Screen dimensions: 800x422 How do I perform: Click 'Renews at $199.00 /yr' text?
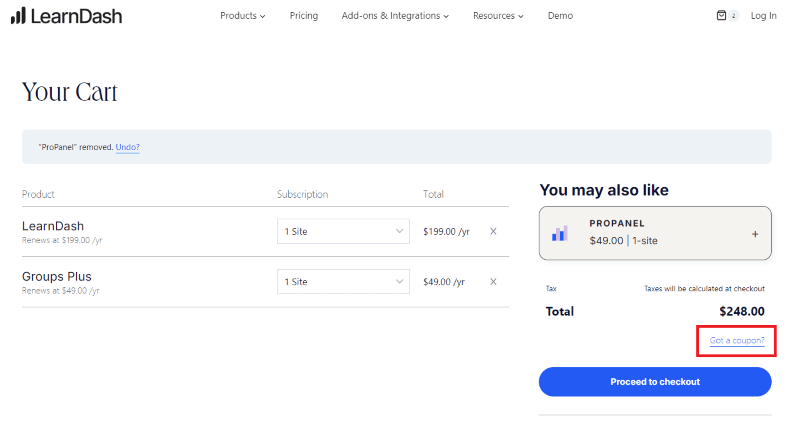click(62, 240)
